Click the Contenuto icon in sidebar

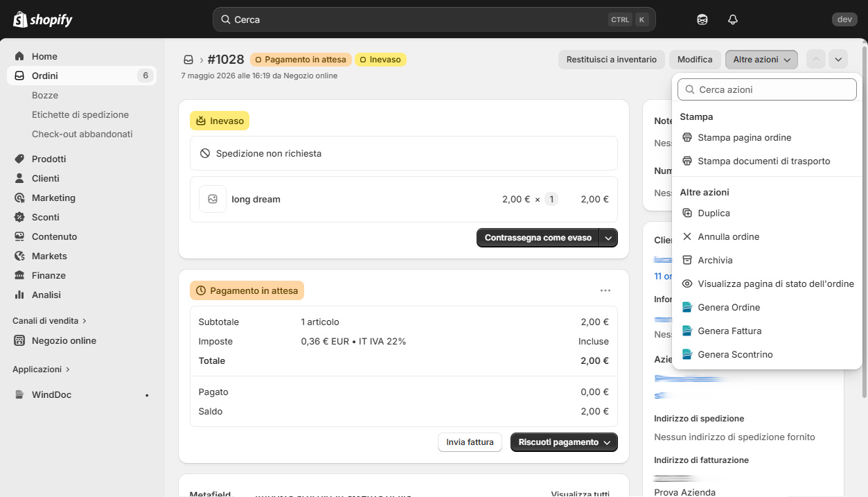point(19,236)
